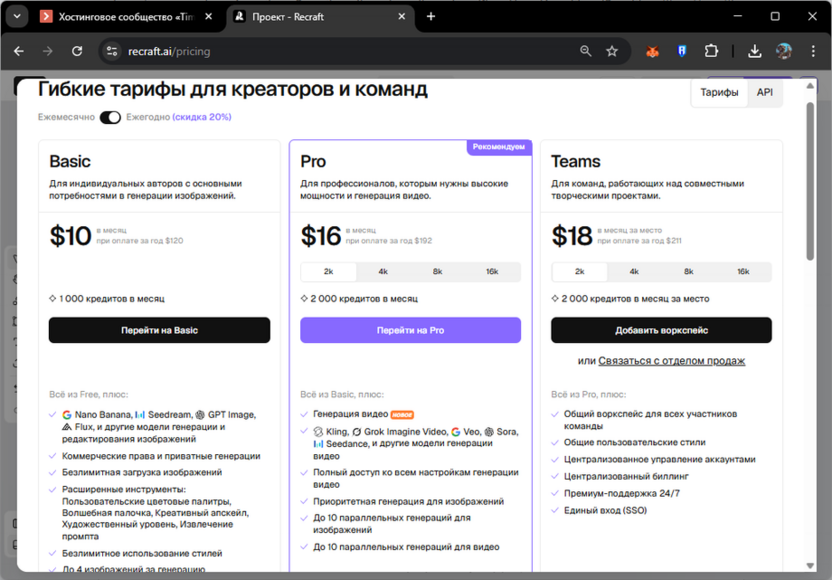Click the (скидка 20%) text
Viewport: 832px width, 580px height.
(x=202, y=117)
